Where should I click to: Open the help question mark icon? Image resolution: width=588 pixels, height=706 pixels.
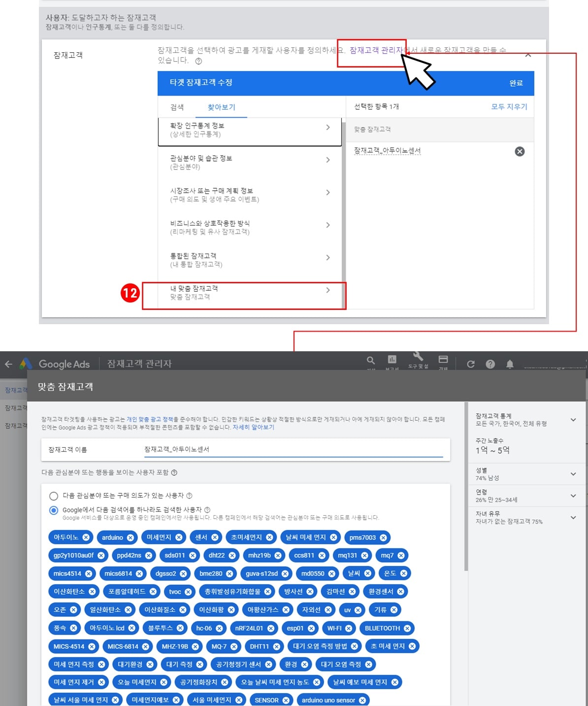point(490,364)
